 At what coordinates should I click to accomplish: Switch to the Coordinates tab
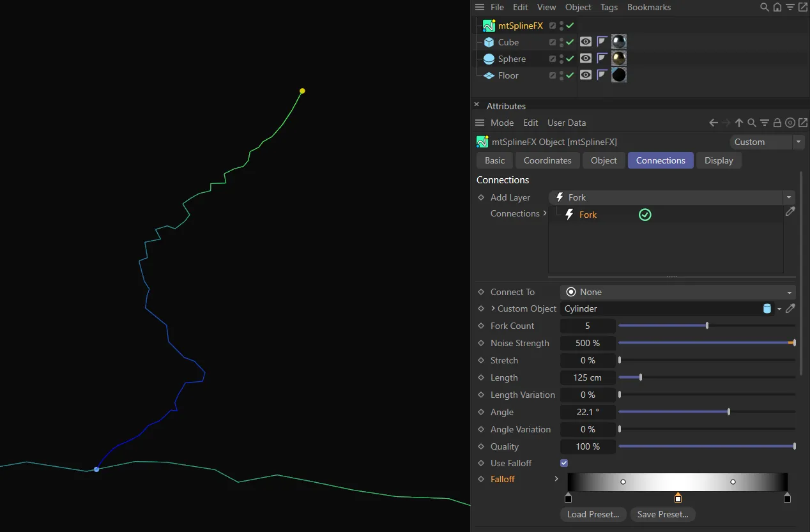(x=547, y=160)
